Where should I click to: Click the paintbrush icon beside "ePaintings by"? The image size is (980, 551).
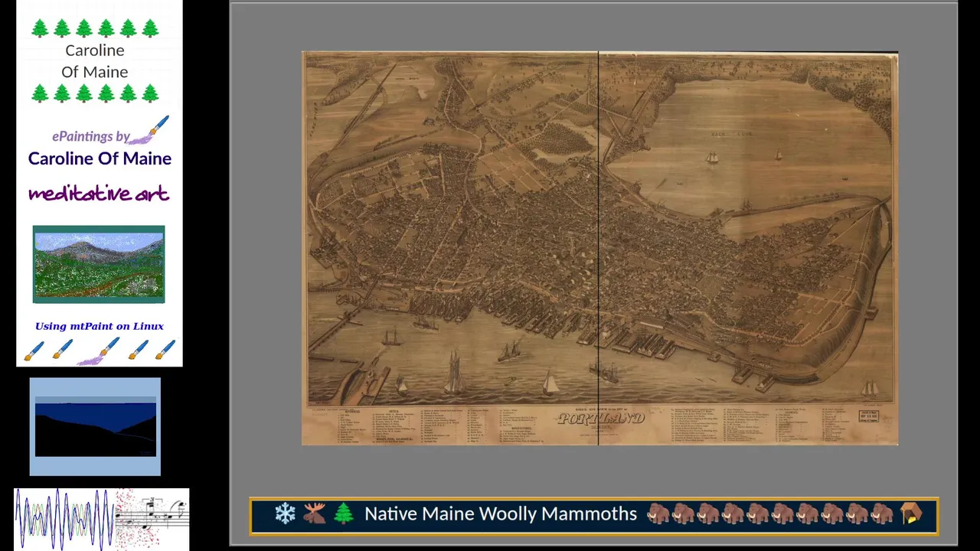click(150, 131)
